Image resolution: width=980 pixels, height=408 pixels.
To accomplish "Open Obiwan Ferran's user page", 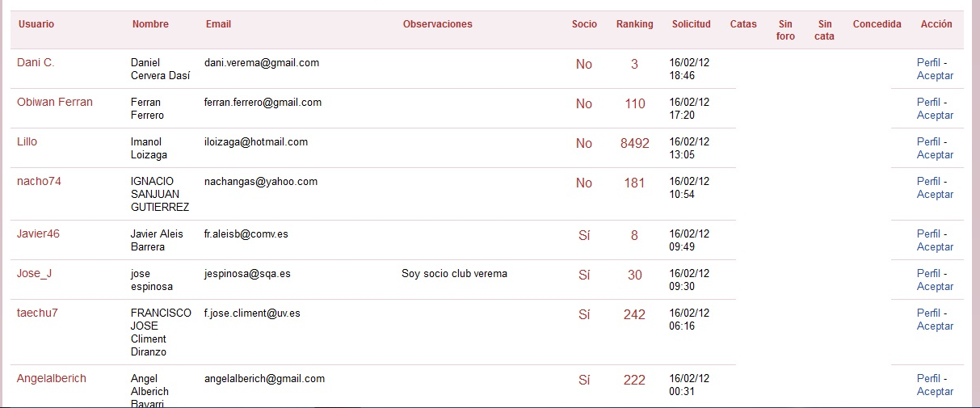I will pyautogui.click(x=55, y=102).
